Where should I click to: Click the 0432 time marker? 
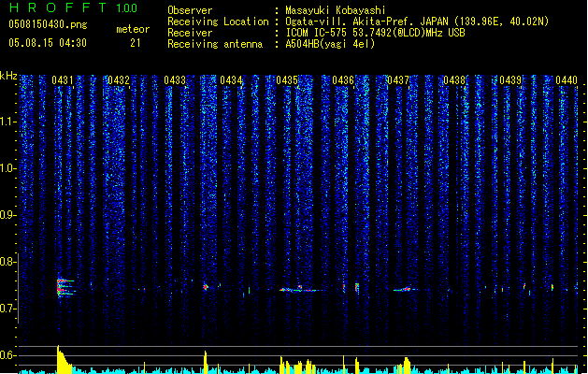pyautogui.click(x=119, y=80)
